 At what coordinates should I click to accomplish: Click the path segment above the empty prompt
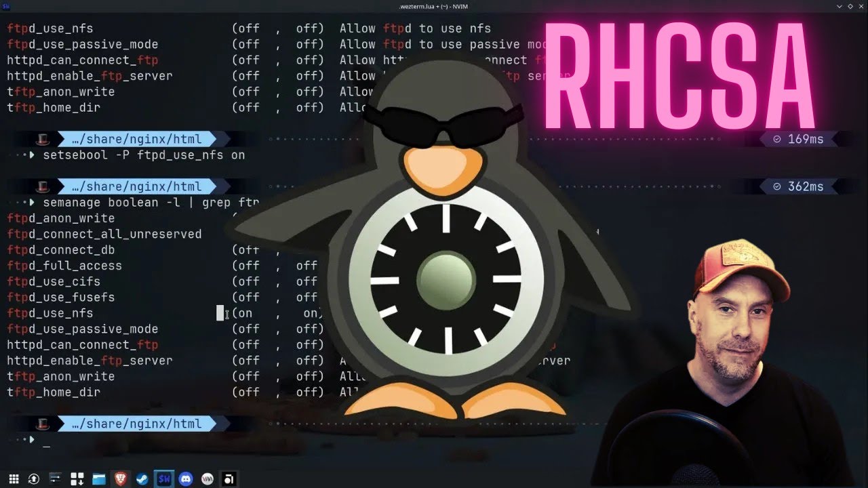click(136, 424)
